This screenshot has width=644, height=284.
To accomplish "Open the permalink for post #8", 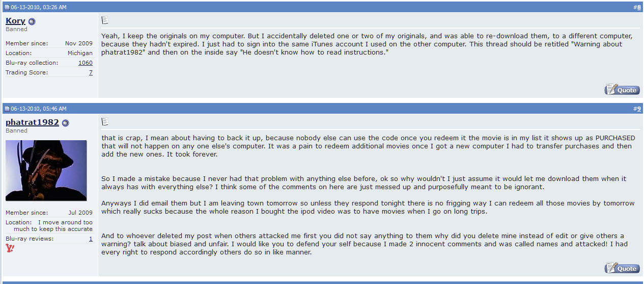I will pos(639,7).
